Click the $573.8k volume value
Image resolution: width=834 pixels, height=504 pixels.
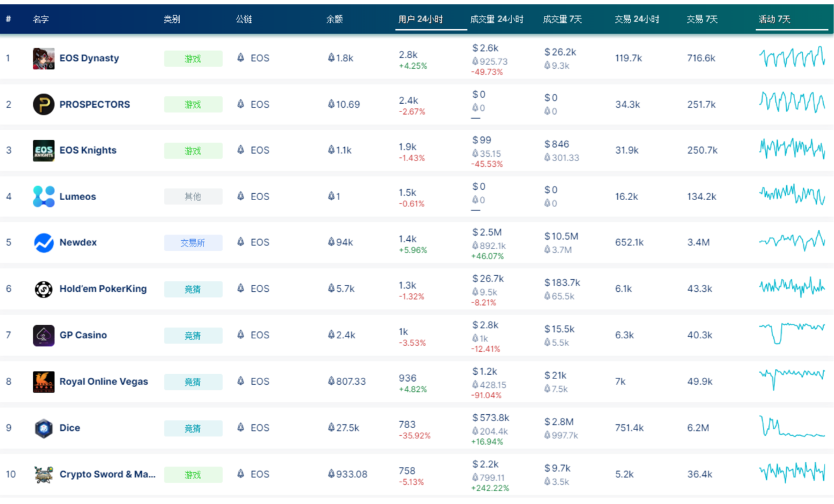490,418
